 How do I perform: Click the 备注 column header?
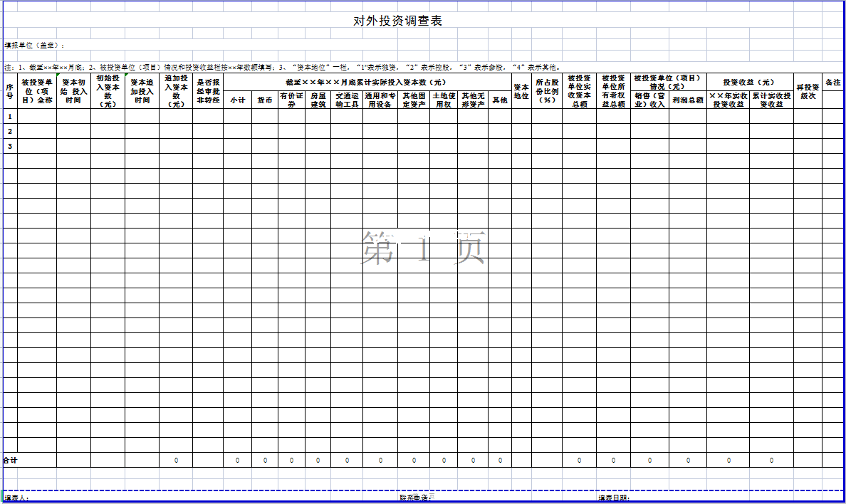click(833, 83)
